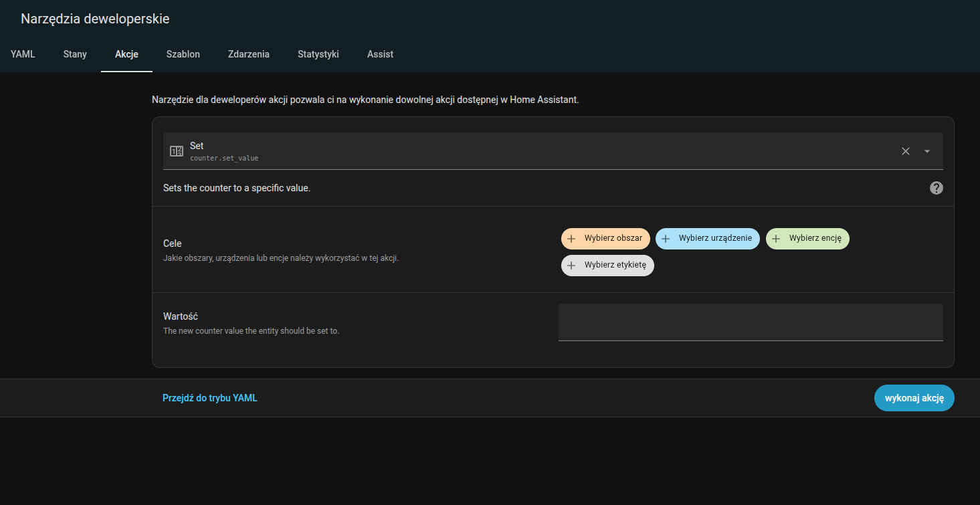
Task: Focus the Wartość input field
Action: [x=750, y=322]
